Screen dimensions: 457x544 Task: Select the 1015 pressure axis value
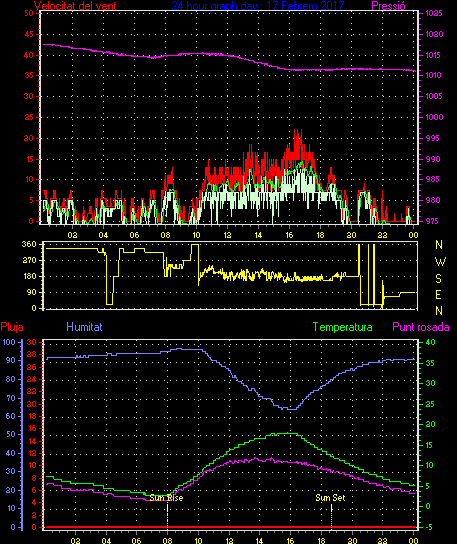(434, 55)
